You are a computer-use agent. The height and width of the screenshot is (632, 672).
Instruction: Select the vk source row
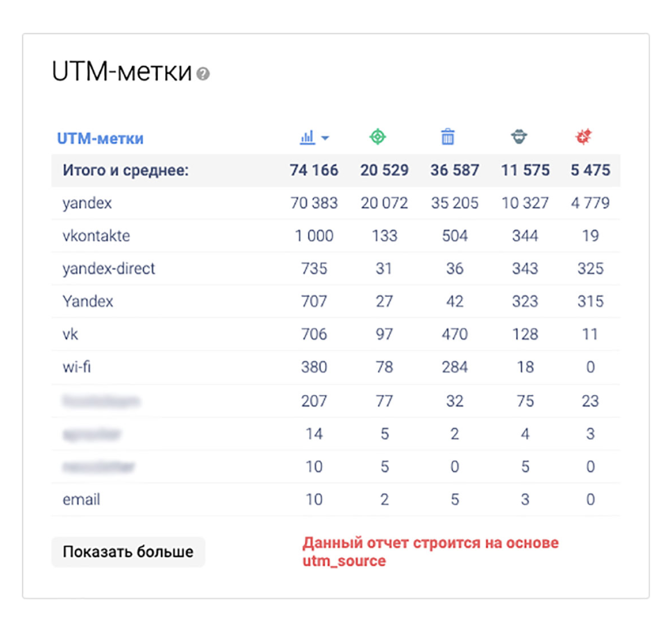pyautogui.click(x=70, y=334)
